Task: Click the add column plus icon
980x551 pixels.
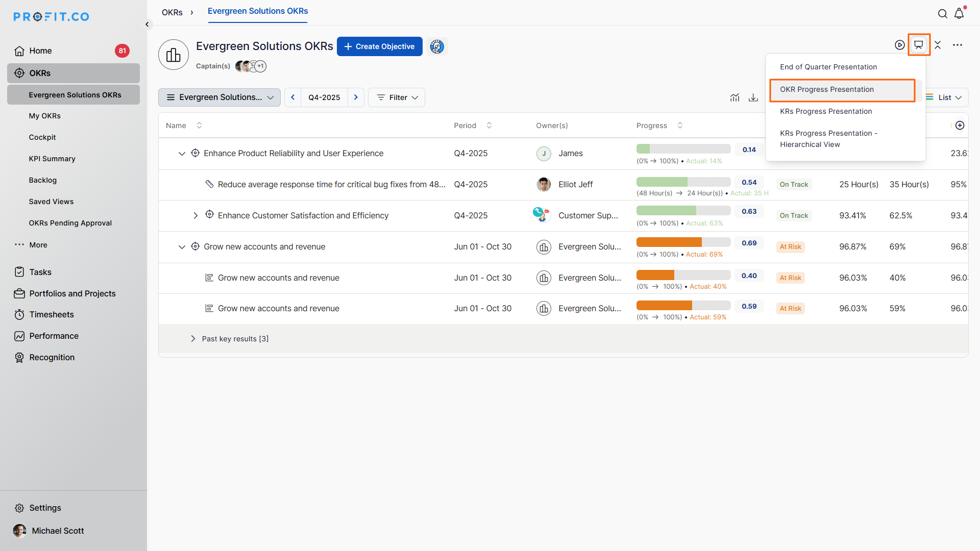Action: (x=960, y=126)
